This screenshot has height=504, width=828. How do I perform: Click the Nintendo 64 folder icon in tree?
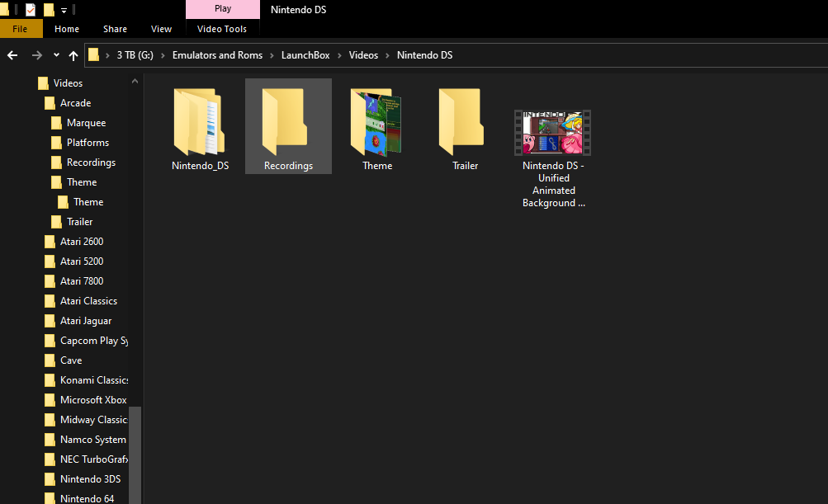click(x=50, y=499)
